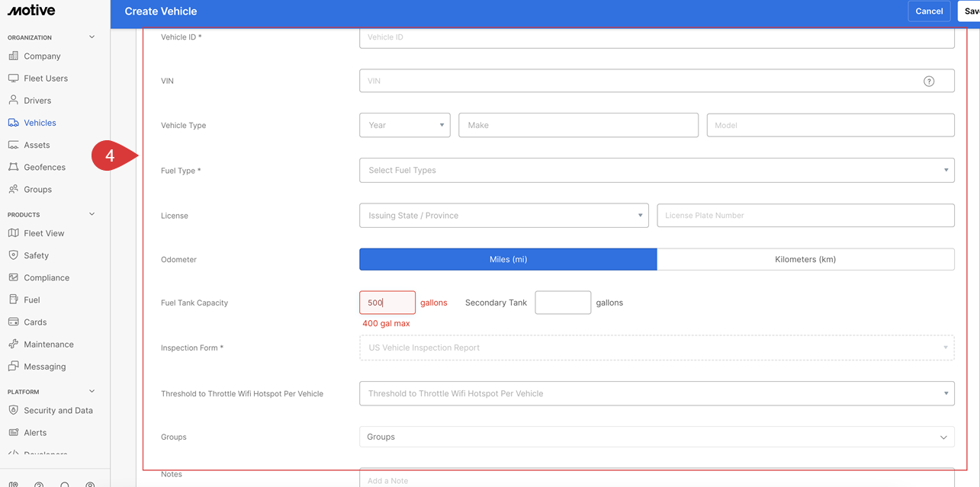Screen dimensions: 980x487
Task: Click the Secondary Tank gallons field
Action: point(563,303)
